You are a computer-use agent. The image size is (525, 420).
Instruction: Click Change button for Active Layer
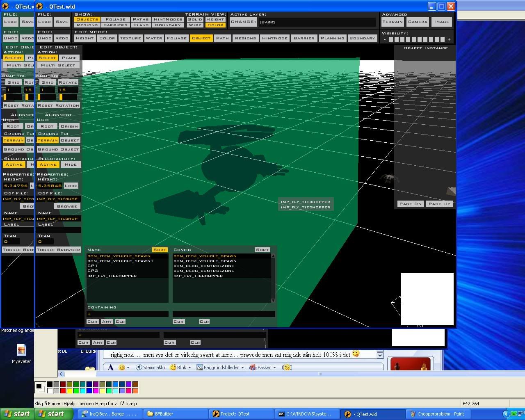click(x=243, y=22)
